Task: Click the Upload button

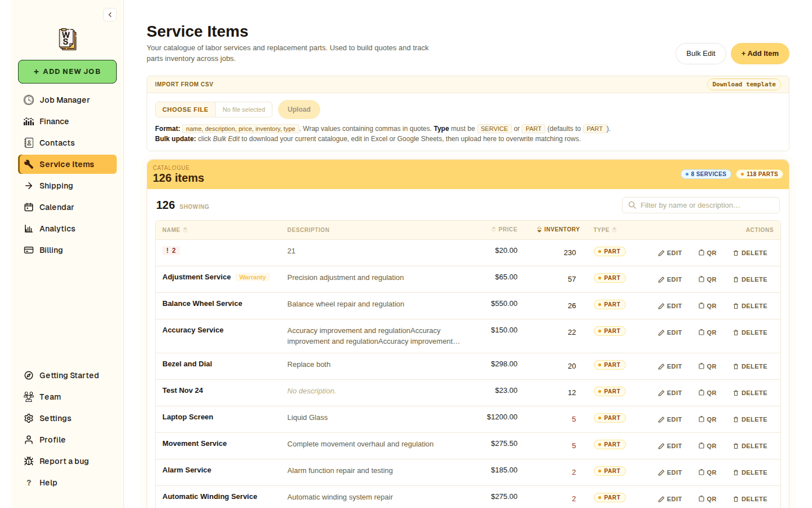Action: (299, 110)
